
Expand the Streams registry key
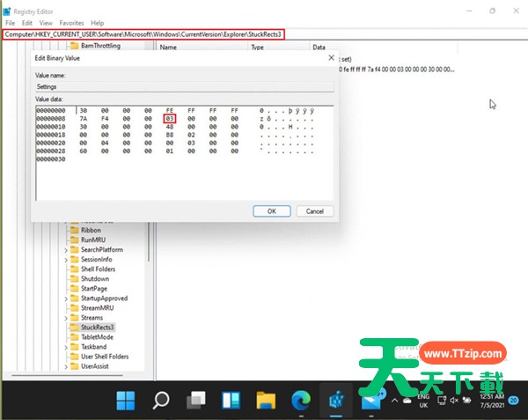pyautogui.click(x=65, y=317)
